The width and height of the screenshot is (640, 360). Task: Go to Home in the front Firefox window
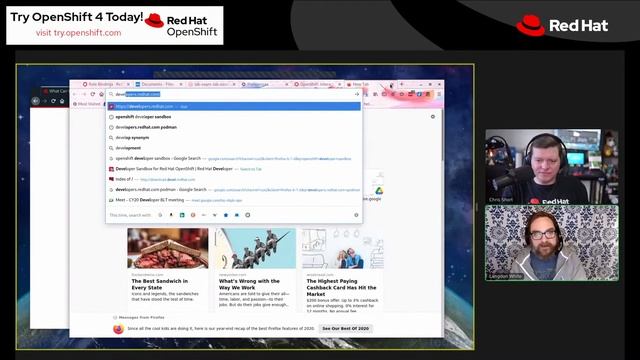point(101,94)
